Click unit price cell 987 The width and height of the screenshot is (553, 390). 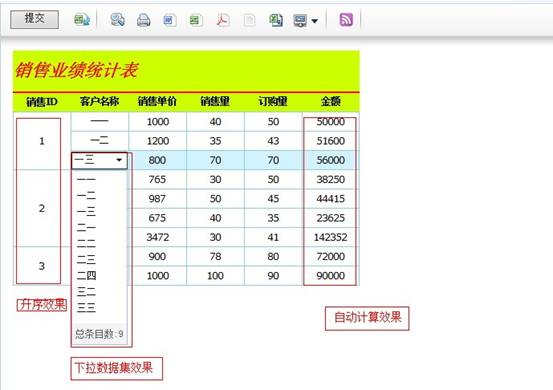[157, 199]
